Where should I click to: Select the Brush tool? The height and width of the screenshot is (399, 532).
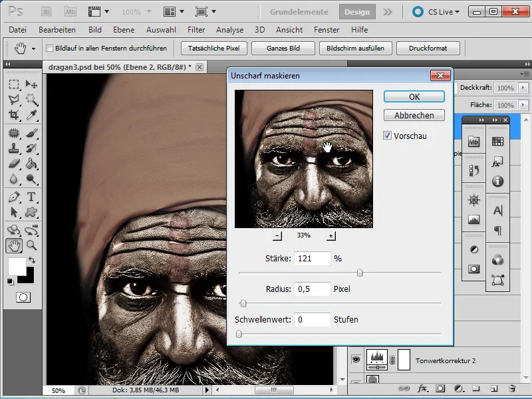31,133
